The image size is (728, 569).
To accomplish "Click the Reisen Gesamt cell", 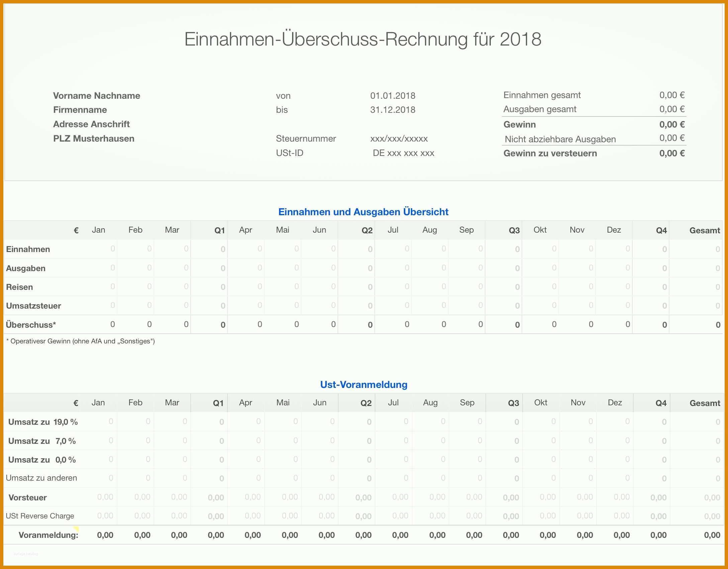I will click(696, 287).
